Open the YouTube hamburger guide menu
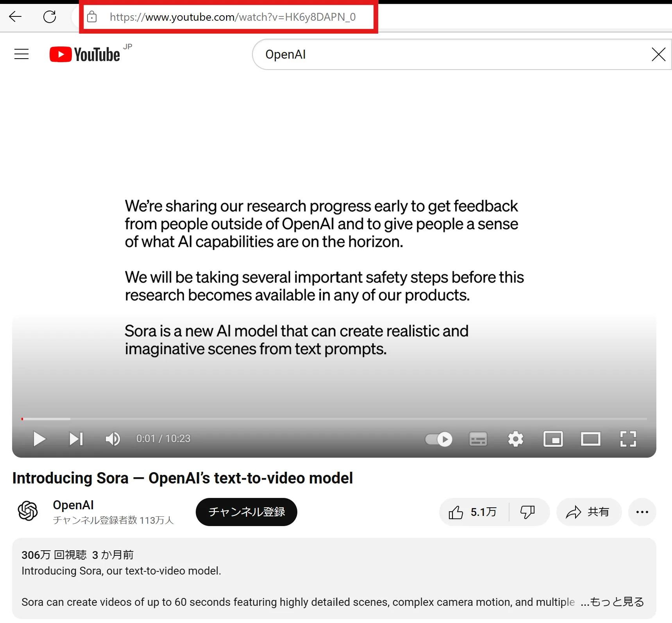The height and width of the screenshot is (623, 672). 21,54
